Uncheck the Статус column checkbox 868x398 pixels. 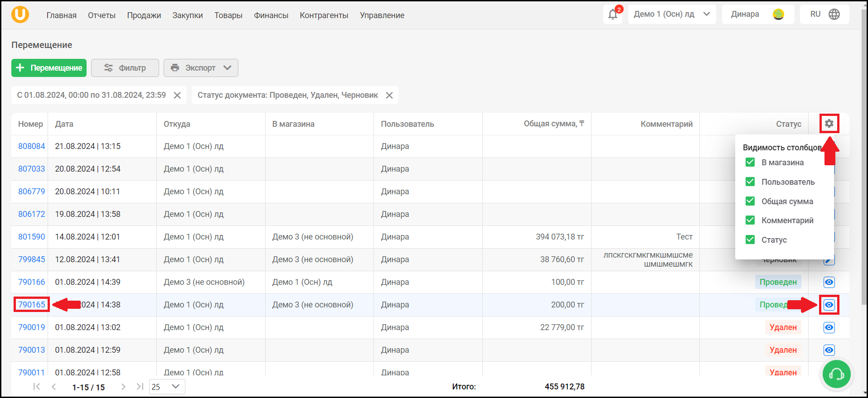pyautogui.click(x=750, y=240)
